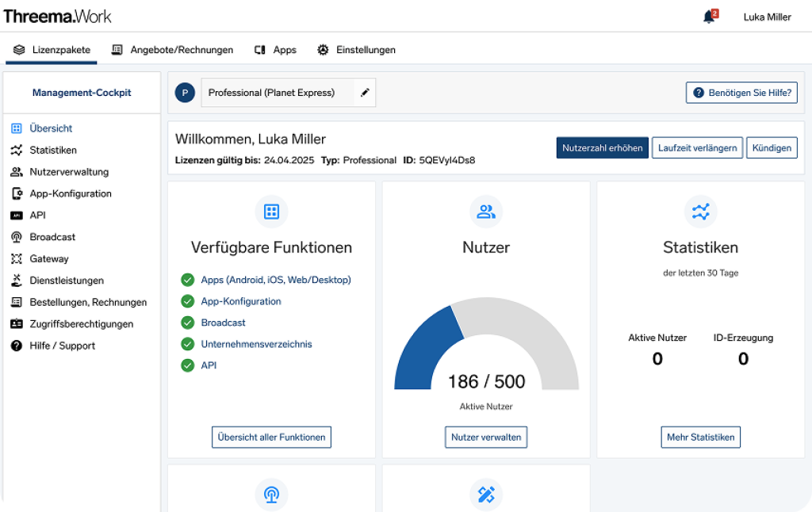
Task: Open the Broadcast feature link
Action: click(223, 323)
